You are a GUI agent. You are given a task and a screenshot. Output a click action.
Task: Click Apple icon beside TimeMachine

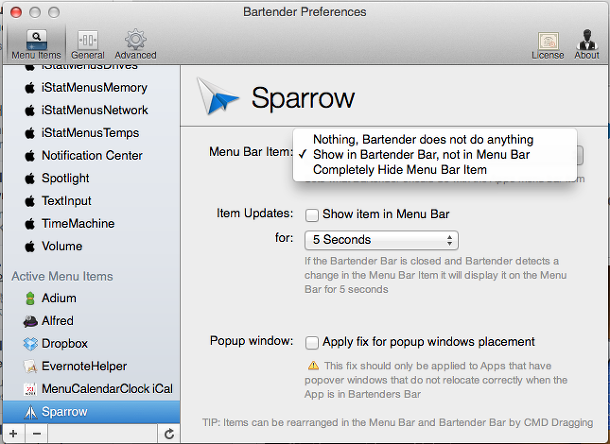pyautogui.click(x=30, y=223)
